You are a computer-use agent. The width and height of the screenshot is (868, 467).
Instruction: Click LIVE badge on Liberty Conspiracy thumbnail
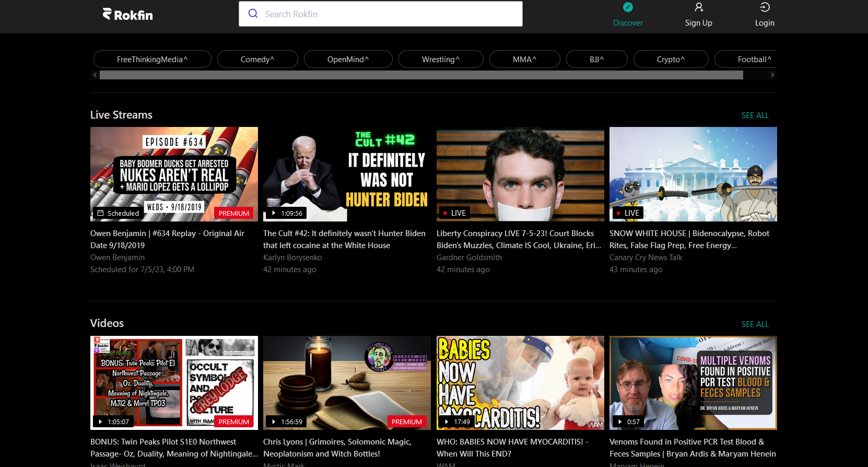point(454,213)
